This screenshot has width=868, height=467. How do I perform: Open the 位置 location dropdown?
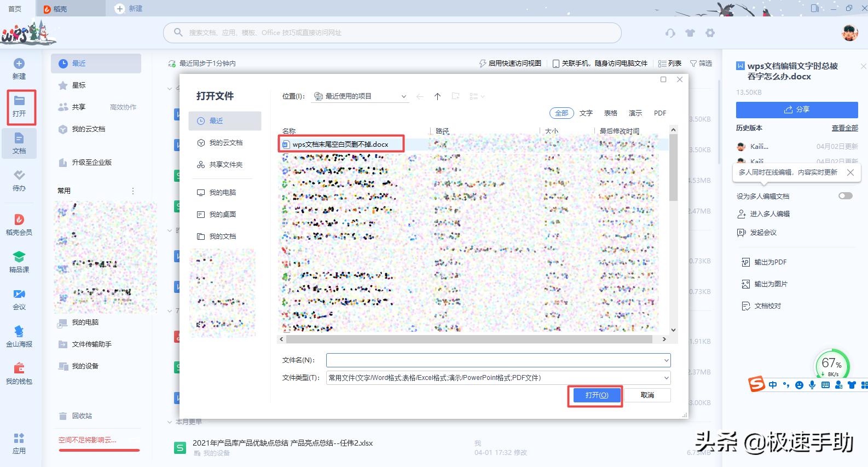pos(360,96)
